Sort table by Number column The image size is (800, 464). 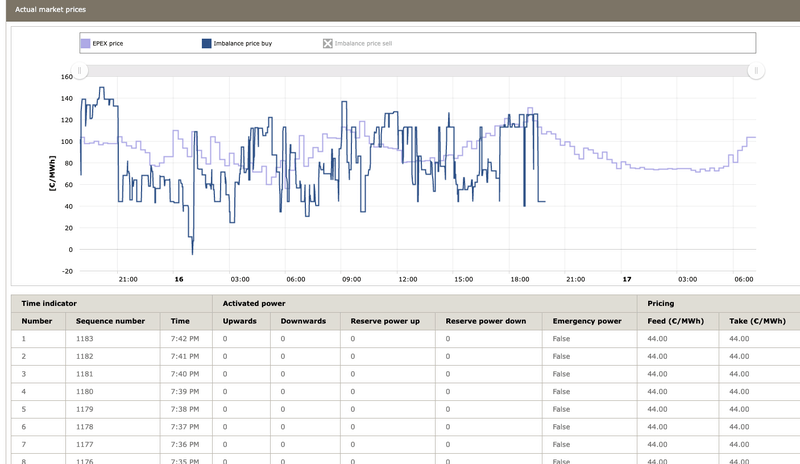click(37, 322)
